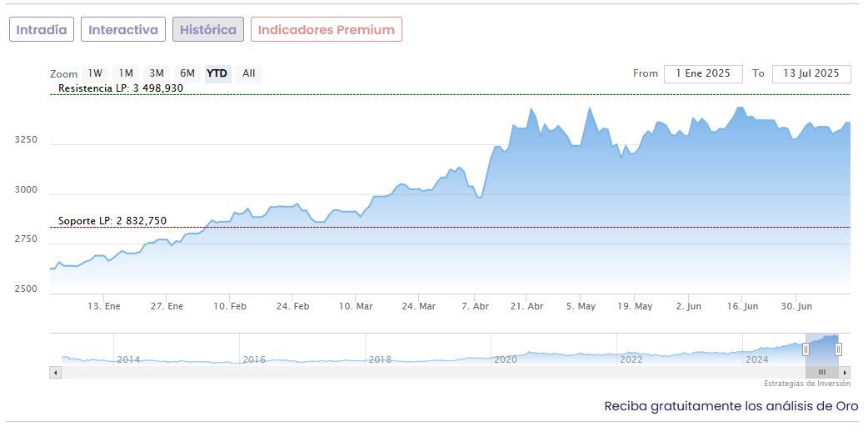Set zoom range to 1W
Screen dimensions: 868x432
point(96,73)
